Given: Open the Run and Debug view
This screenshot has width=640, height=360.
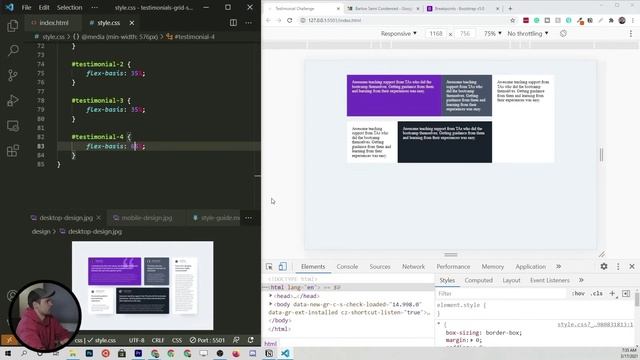Looking at the screenshot, I should tap(13, 100).
